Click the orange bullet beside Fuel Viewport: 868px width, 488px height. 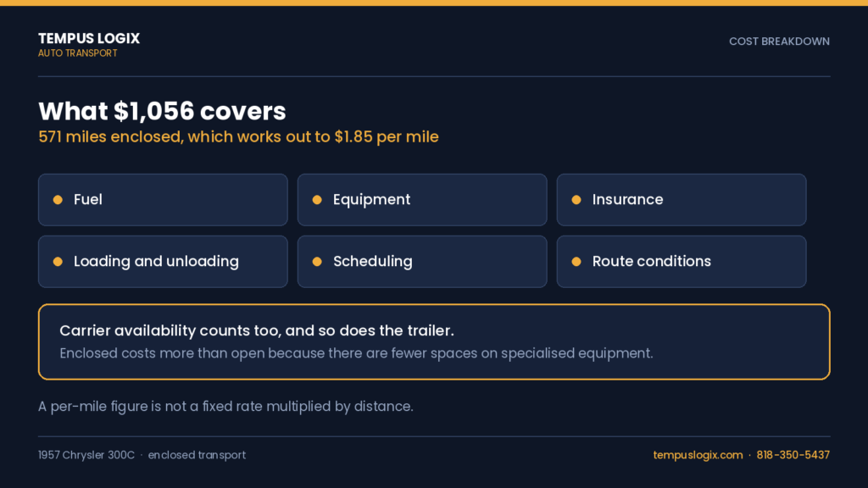[x=58, y=200]
